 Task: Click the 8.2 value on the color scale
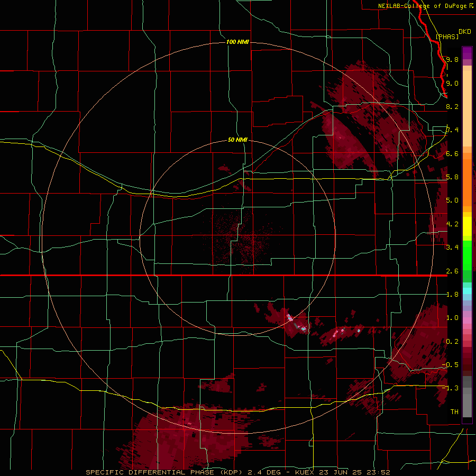click(x=452, y=106)
